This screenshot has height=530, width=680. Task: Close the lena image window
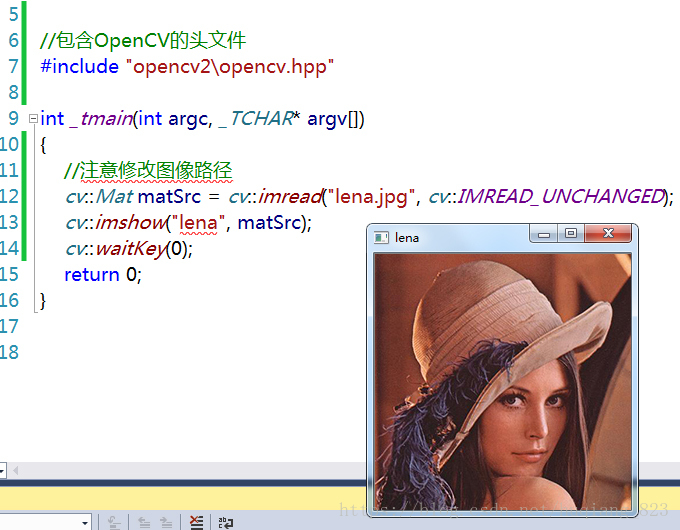[608, 233]
